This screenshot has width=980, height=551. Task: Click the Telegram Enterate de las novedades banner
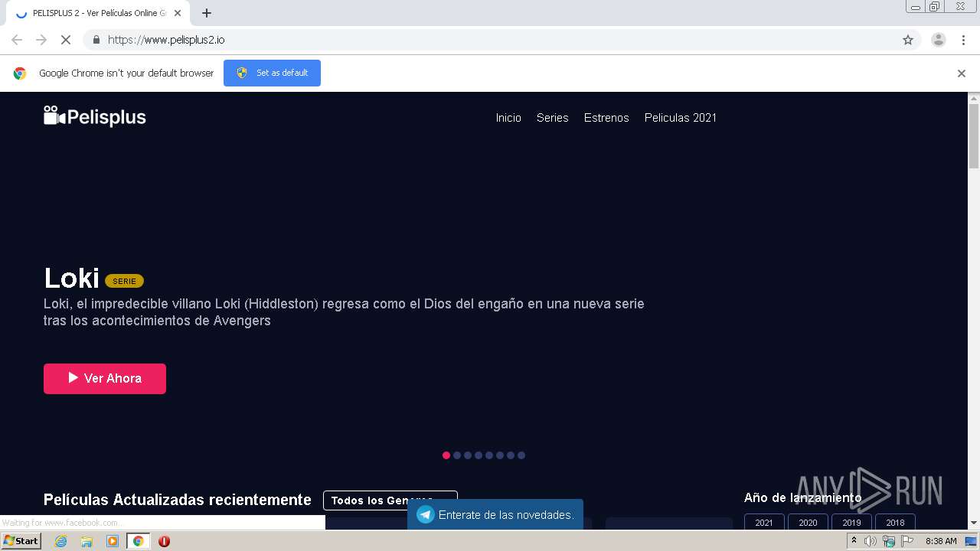(495, 515)
